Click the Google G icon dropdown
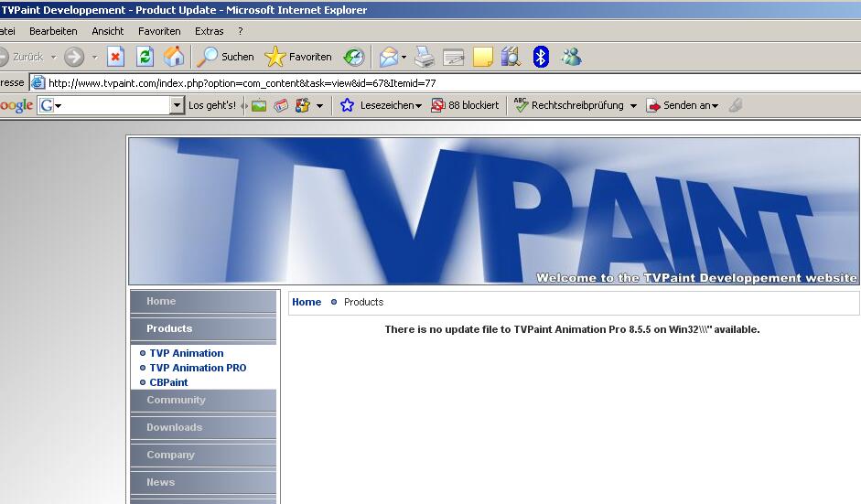 pos(50,105)
